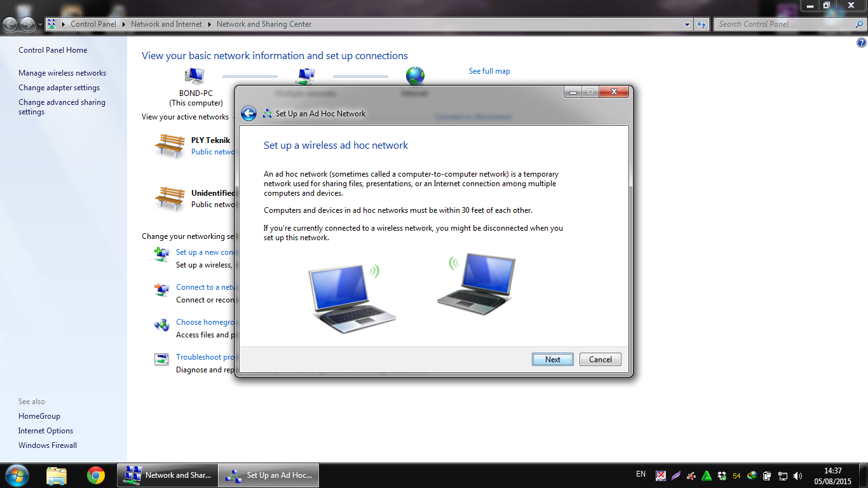868x488 pixels.
Task: Click the bench icon beside PLY Teknik
Action: [170, 146]
